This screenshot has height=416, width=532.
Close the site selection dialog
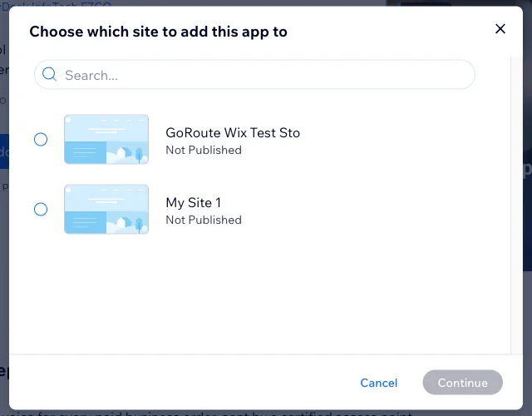(x=500, y=29)
